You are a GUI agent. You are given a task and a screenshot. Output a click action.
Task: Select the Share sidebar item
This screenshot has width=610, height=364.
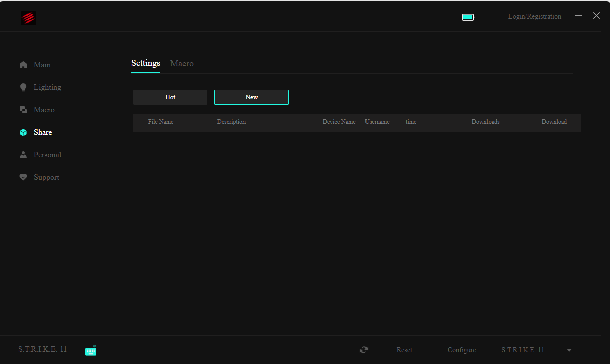click(43, 132)
